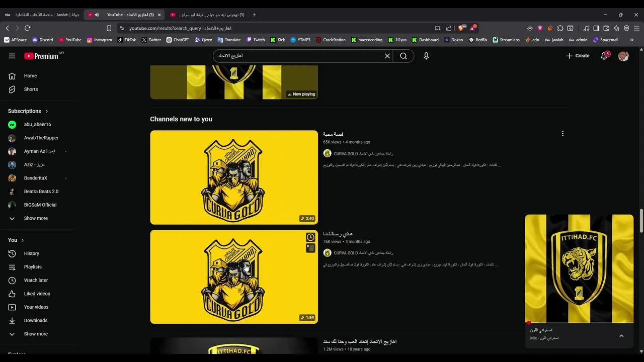Share this page from the address bar

(x=449, y=28)
